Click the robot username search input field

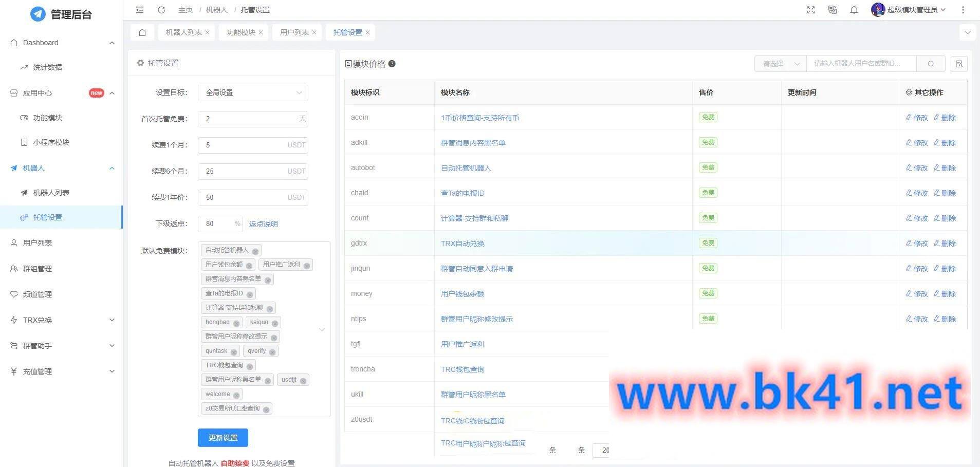tap(861, 63)
